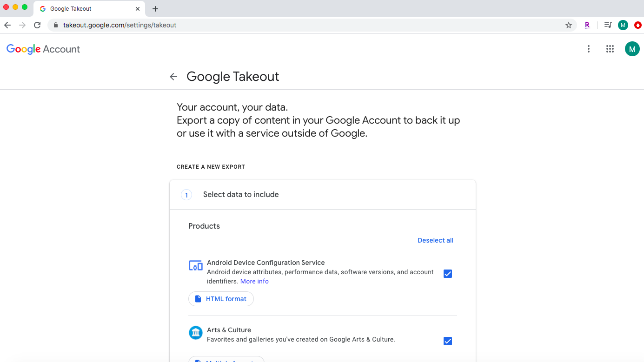The height and width of the screenshot is (362, 644).
Task: Reload the Google Takeout page
Action: [37, 25]
